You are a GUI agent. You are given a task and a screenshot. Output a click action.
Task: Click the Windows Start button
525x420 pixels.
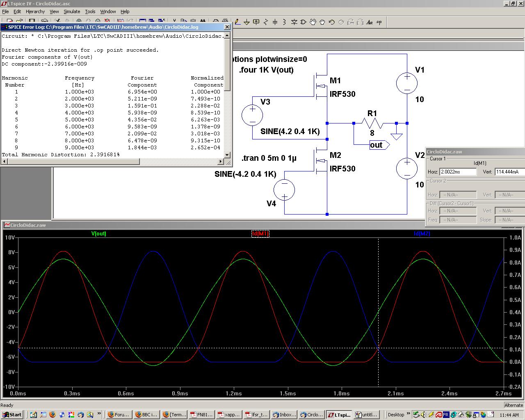(x=11, y=415)
